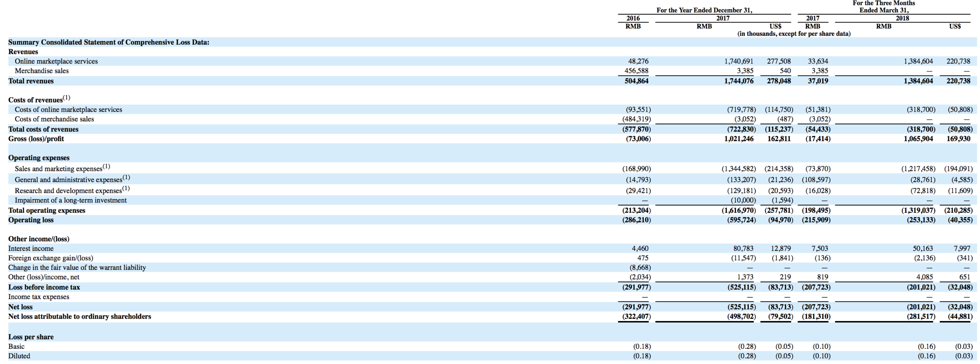Viewport: 980px width, 364px height.
Task: Click 'Net loss attributable to ordinary shareholders' label
Action: pos(80,317)
